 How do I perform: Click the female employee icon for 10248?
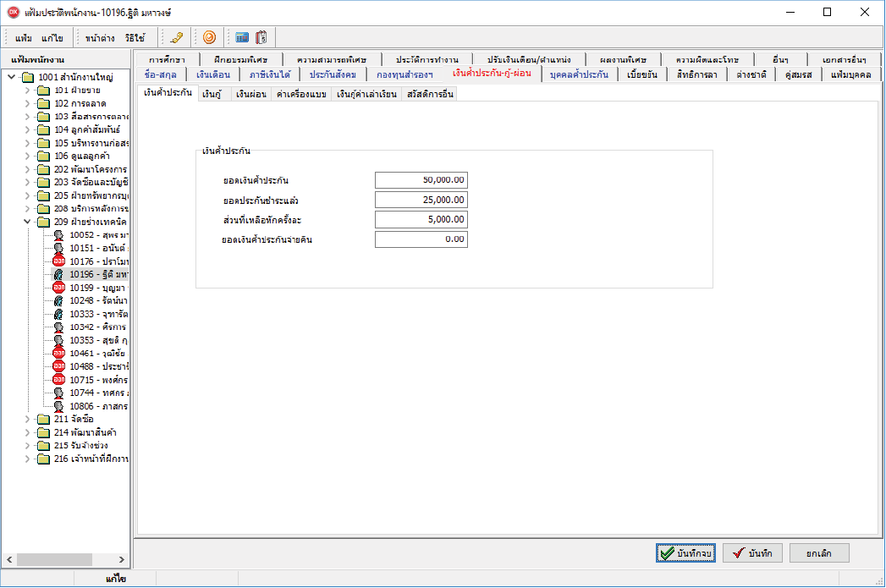click(58, 300)
